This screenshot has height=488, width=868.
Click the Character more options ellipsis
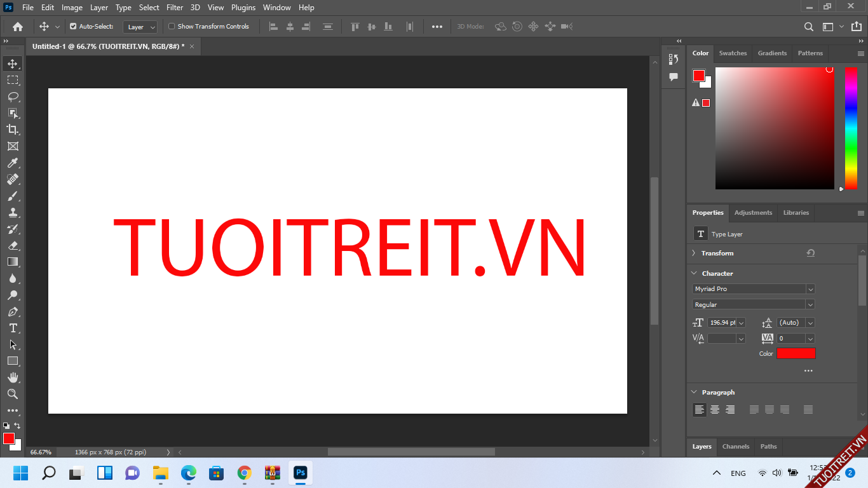tap(808, 370)
